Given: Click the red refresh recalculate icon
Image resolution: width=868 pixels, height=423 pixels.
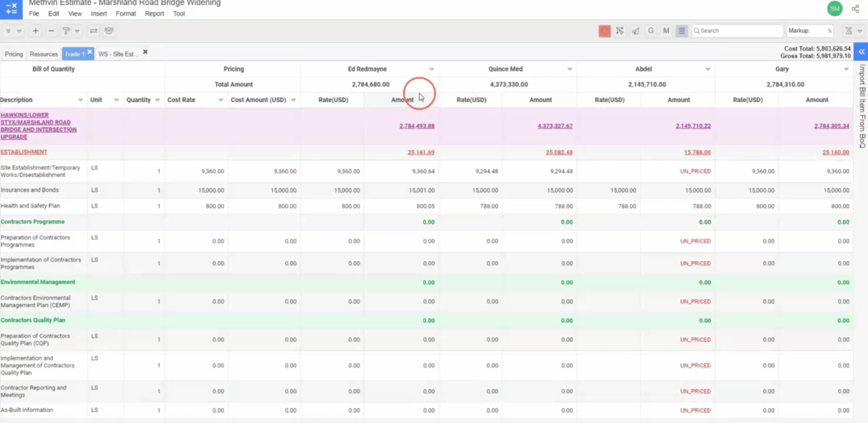Looking at the screenshot, I should tap(604, 31).
